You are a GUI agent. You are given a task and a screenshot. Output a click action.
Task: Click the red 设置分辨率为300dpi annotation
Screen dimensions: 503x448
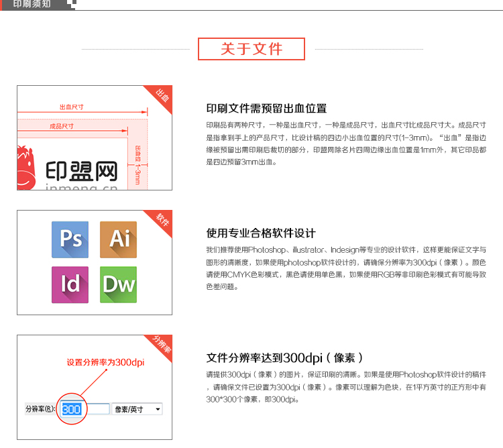[x=105, y=362]
